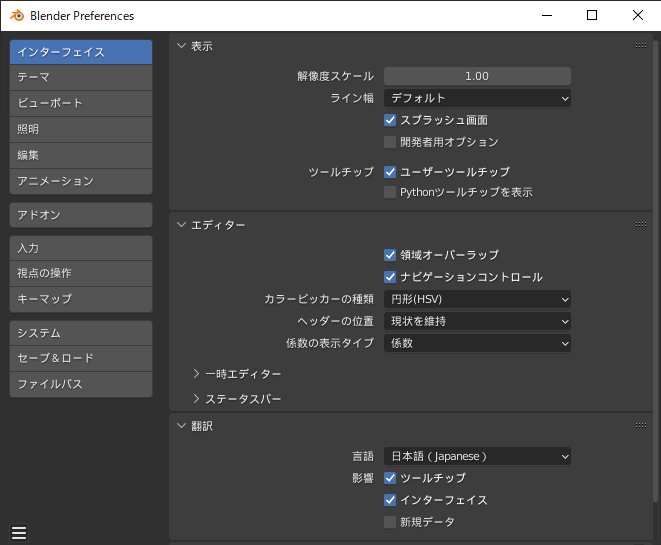Click the Blender logo in title bar
The image size is (661, 545).
(x=16, y=16)
